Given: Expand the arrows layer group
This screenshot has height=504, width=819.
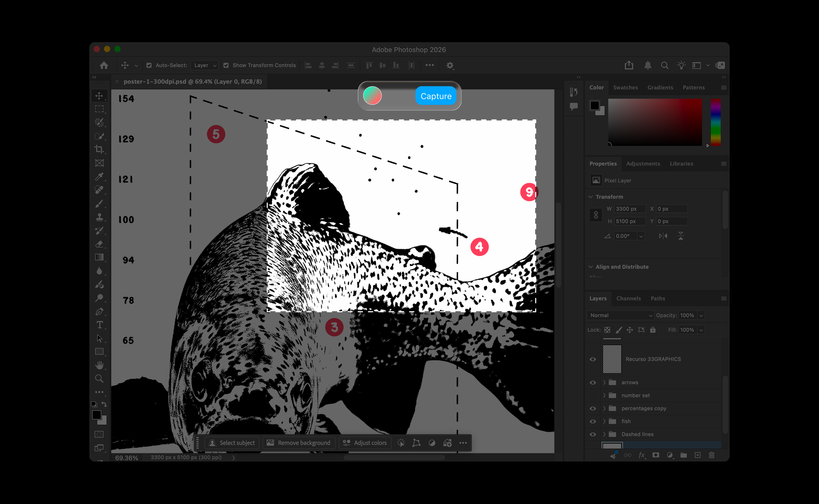Looking at the screenshot, I should (x=604, y=383).
